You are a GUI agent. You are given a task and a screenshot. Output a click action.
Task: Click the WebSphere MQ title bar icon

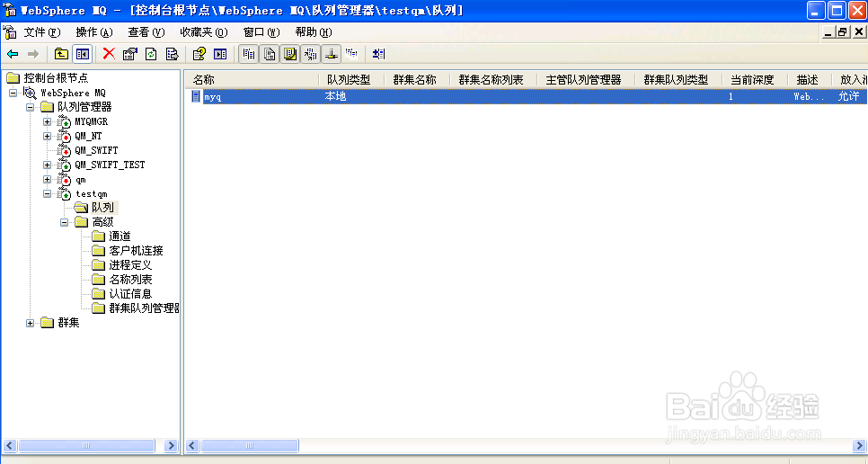9,9
